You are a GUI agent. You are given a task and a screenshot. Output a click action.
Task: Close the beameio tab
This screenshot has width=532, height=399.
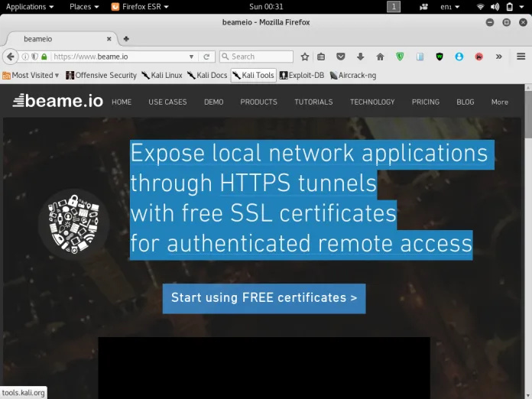coord(109,38)
